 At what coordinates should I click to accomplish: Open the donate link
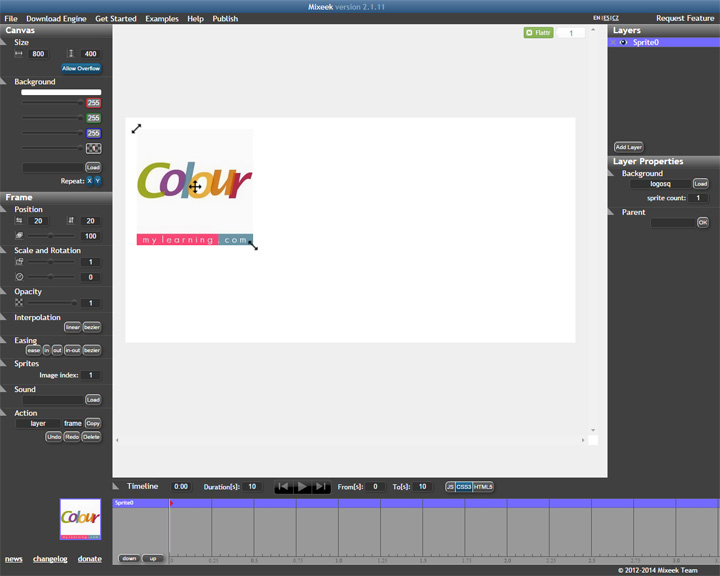[x=90, y=559]
